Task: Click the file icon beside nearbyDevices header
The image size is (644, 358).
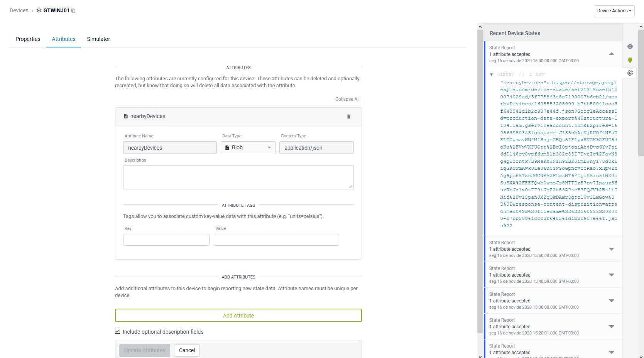Action: click(x=126, y=116)
